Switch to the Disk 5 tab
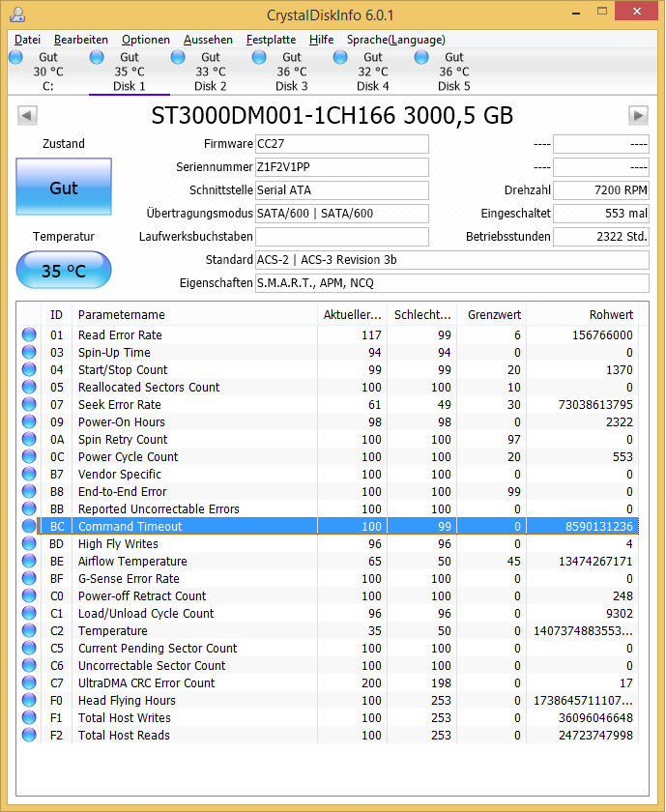Viewport: 666px width, 812px height. pos(454,72)
